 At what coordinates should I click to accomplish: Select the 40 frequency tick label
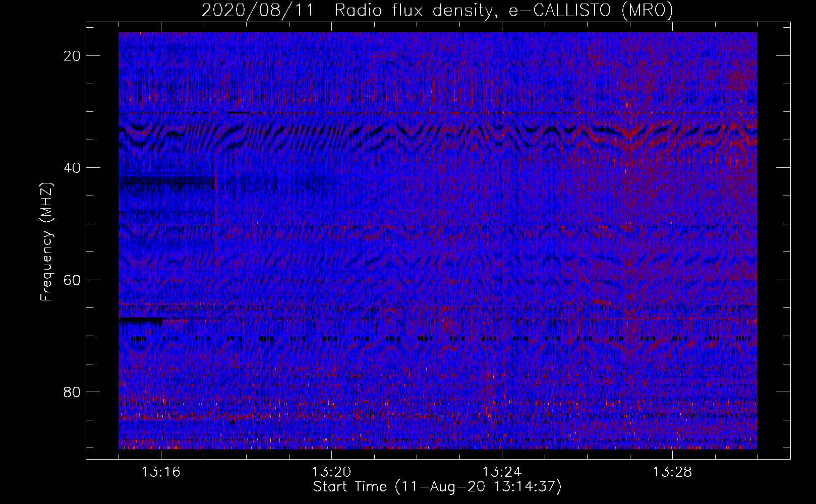tap(72, 168)
